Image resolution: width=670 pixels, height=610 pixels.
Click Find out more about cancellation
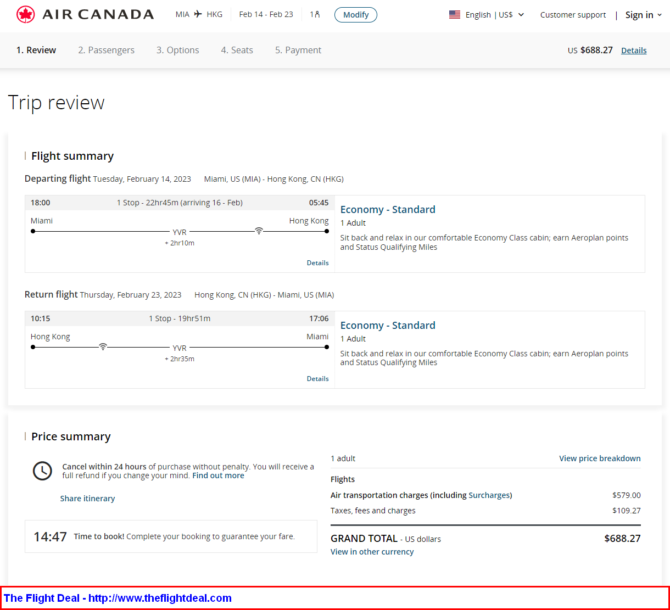click(218, 475)
